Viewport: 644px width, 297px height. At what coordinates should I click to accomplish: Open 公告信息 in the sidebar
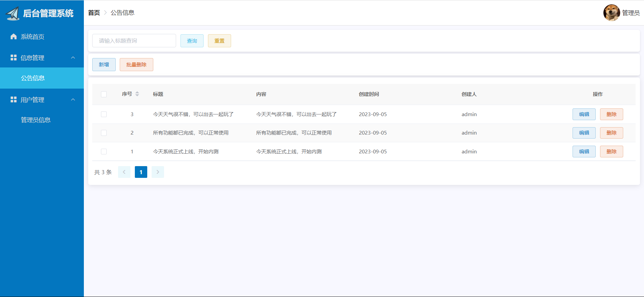(33, 78)
